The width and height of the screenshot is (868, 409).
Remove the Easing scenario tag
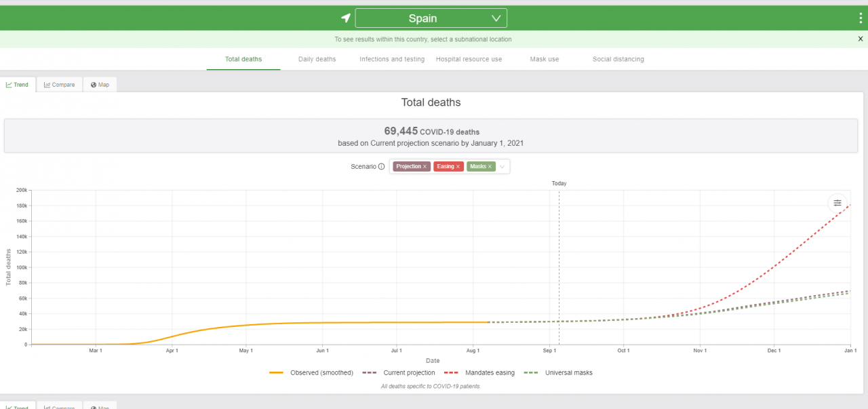click(458, 167)
